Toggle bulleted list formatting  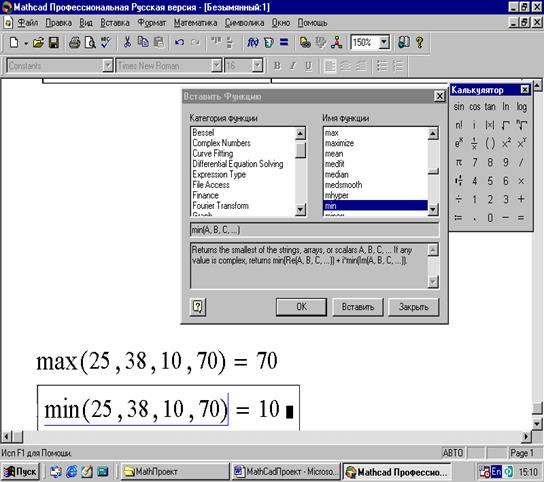(382, 66)
